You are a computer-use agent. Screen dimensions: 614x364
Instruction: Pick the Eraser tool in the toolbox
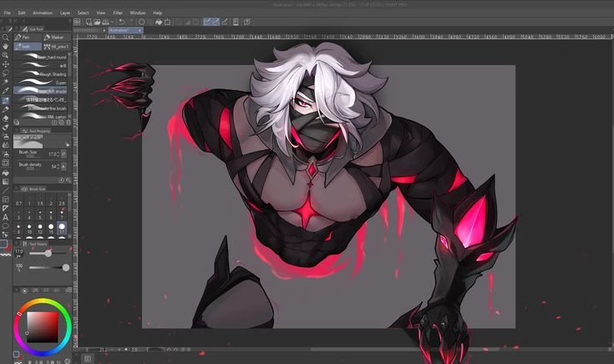click(6, 119)
